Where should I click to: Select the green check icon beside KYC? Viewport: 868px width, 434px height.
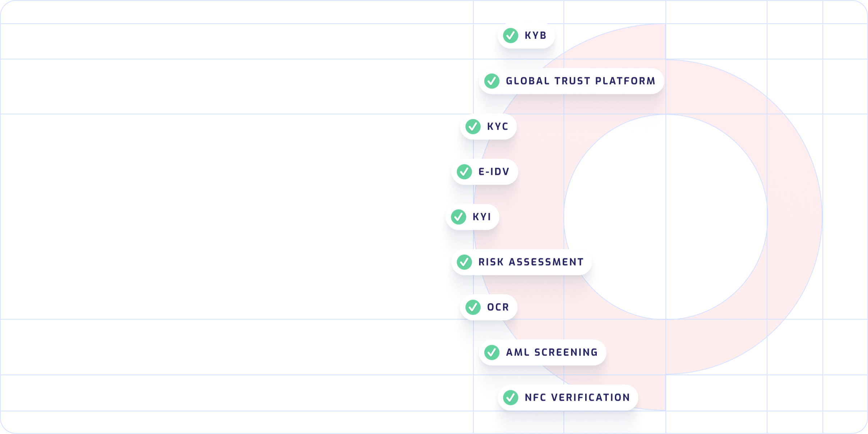coord(473,126)
